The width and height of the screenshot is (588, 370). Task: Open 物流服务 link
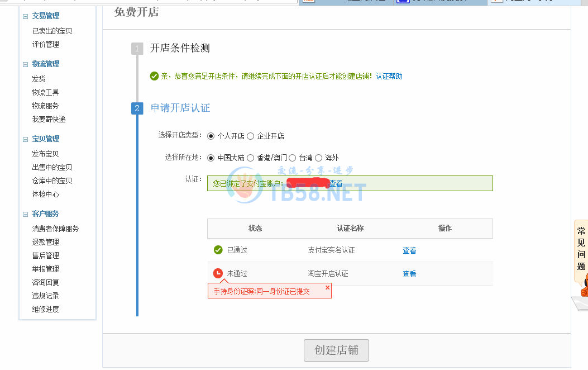45,106
